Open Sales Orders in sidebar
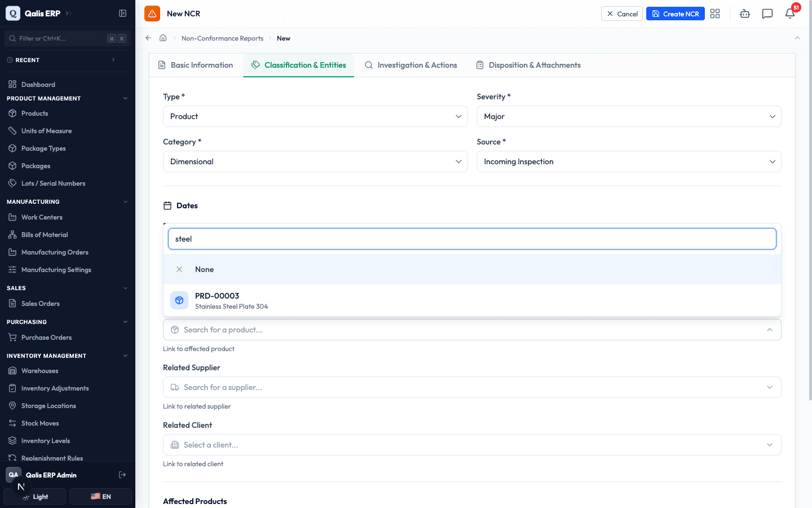The height and width of the screenshot is (508, 812). pyautogui.click(x=68, y=304)
